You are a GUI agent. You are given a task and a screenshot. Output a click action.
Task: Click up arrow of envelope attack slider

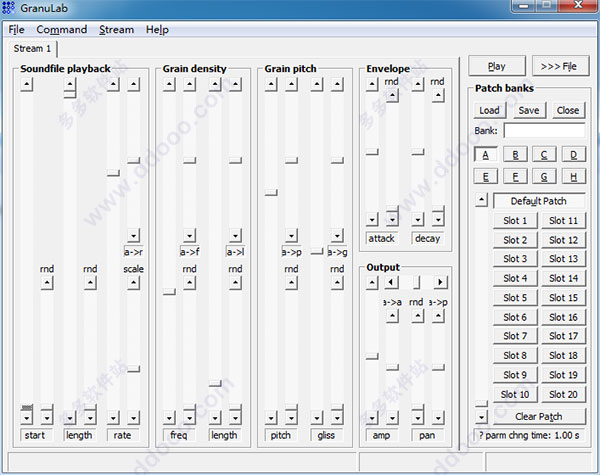(372, 84)
